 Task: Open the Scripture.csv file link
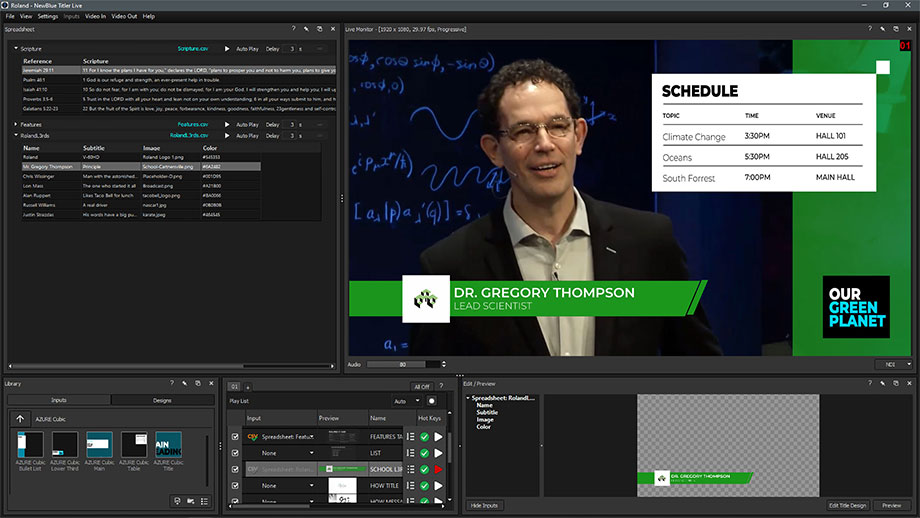[193, 49]
